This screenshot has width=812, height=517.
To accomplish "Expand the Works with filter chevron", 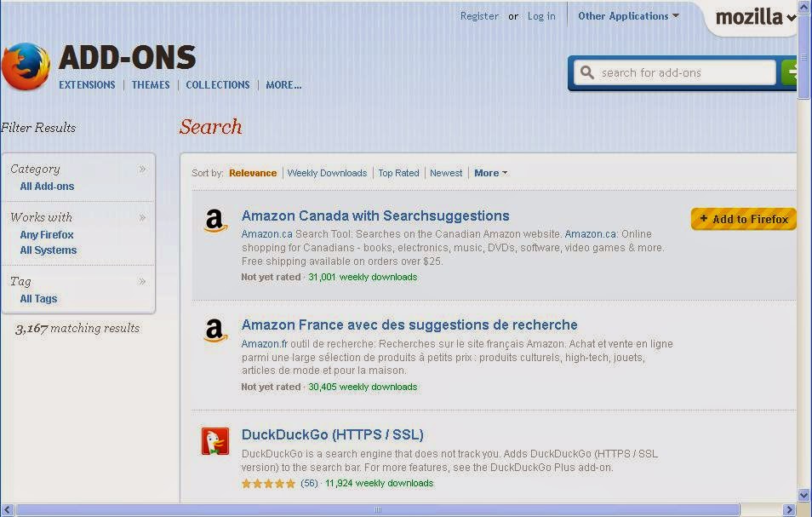I will pyautogui.click(x=142, y=217).
